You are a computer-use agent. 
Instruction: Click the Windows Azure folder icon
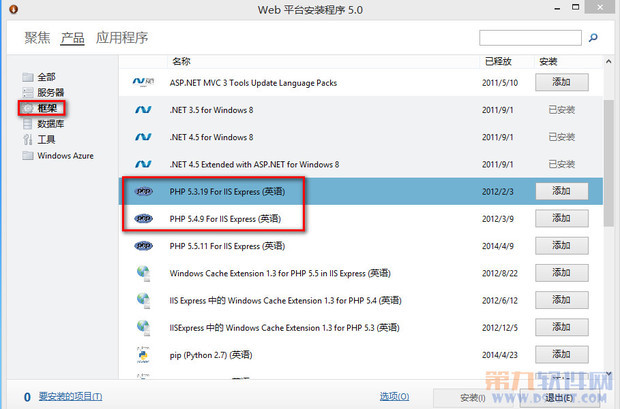pyautogui.click(x=28, y=155)
